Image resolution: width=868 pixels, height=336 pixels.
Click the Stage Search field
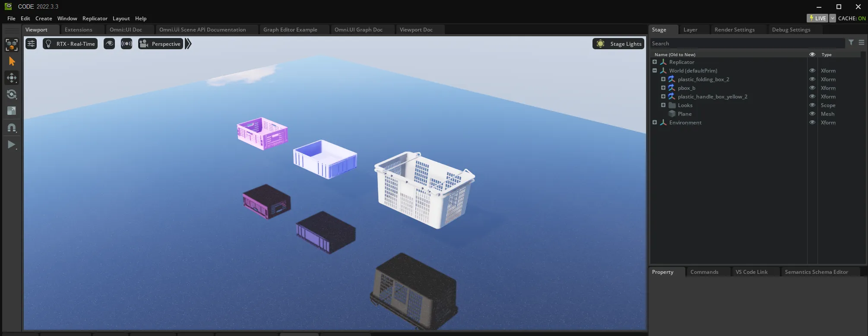pyautogui.click(x=747, y=43)
